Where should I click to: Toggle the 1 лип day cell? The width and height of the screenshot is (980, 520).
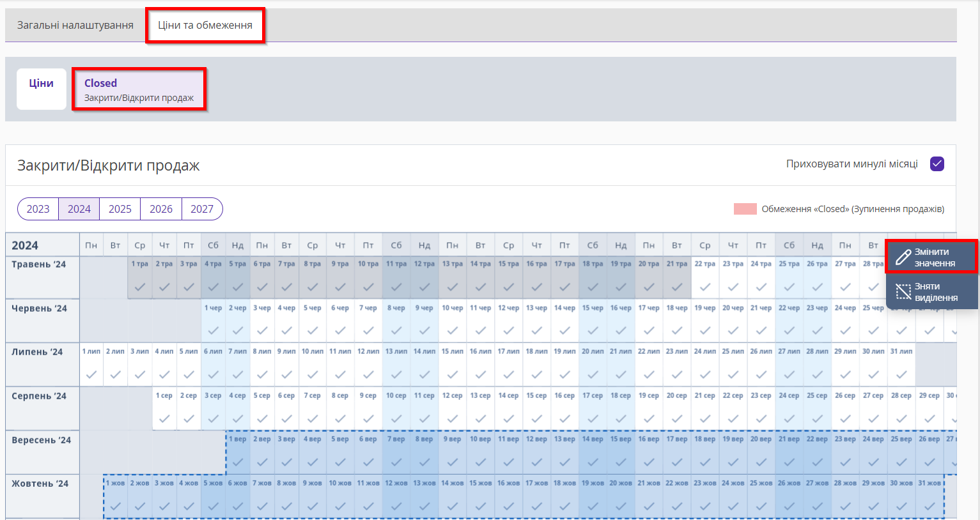[91, 365]
